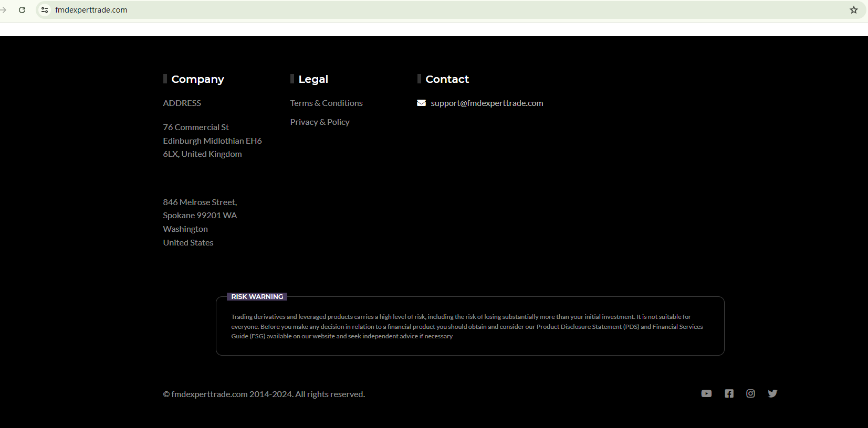This screenshot has width=868, height=428.
Task: Click the Company section heading
Action: pos(197,79)
